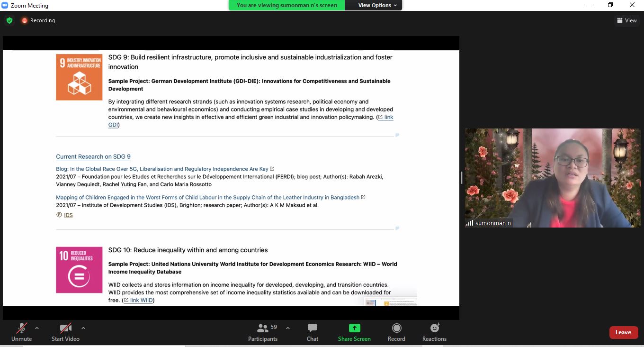This screenshot has height=347, width=644.
Task: Open the Reactions menu
Action: tap(434, 332)
